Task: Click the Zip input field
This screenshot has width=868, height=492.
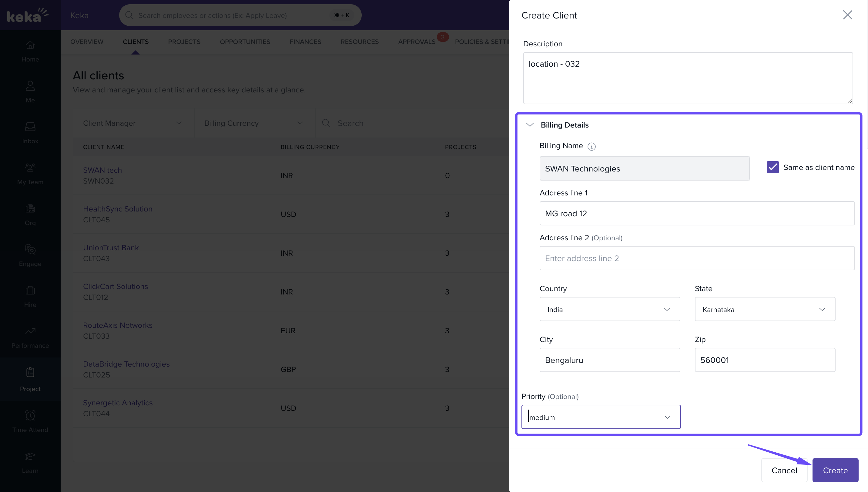Action: point(765,360)
